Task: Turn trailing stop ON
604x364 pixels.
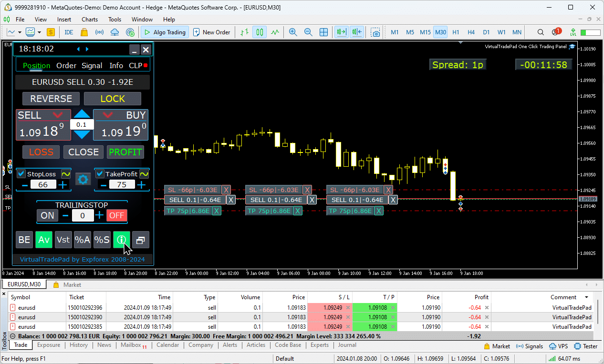Action: click(x=47, y=215)
